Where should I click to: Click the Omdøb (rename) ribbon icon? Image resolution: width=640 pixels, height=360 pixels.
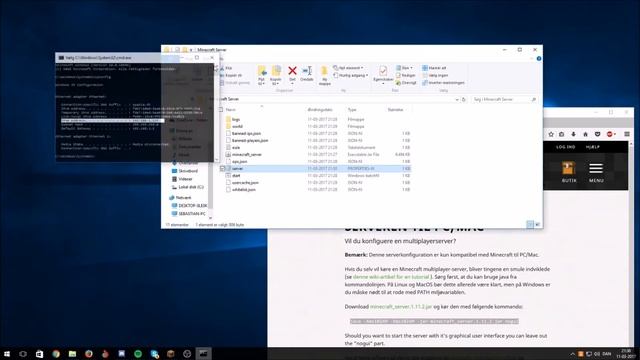[307, 71]
